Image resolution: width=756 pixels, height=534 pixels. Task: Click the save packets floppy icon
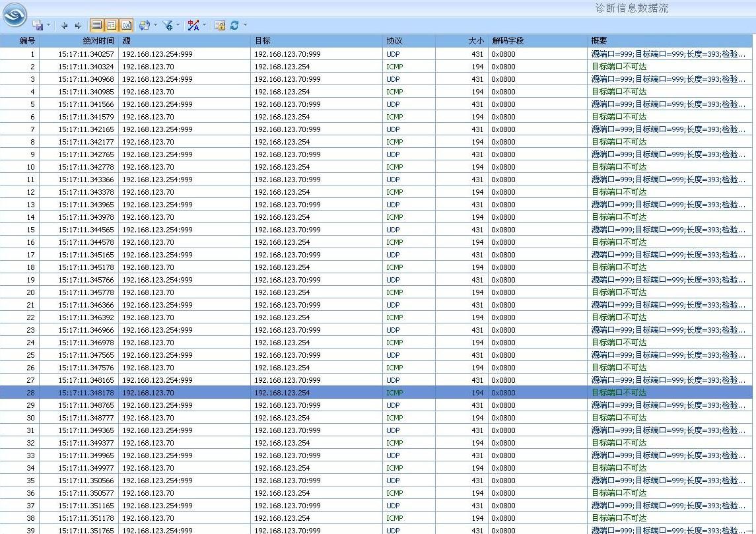tap(38, 25)
